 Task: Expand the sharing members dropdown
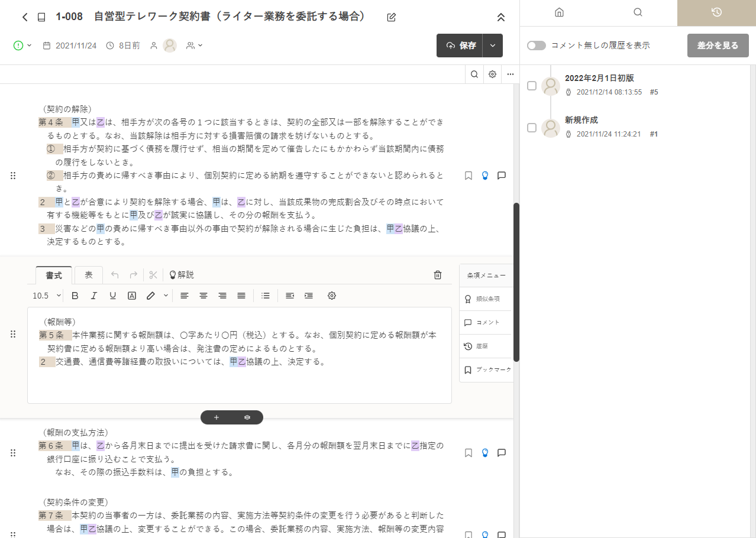click(195, 46)
